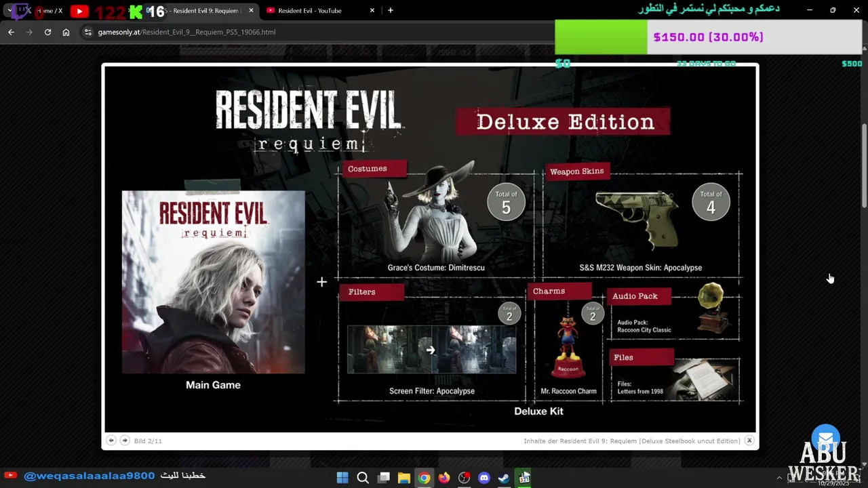The image size is (868, 488).
Task: Open OBS Studio from taskbar
Action: [x=464, y=478]
